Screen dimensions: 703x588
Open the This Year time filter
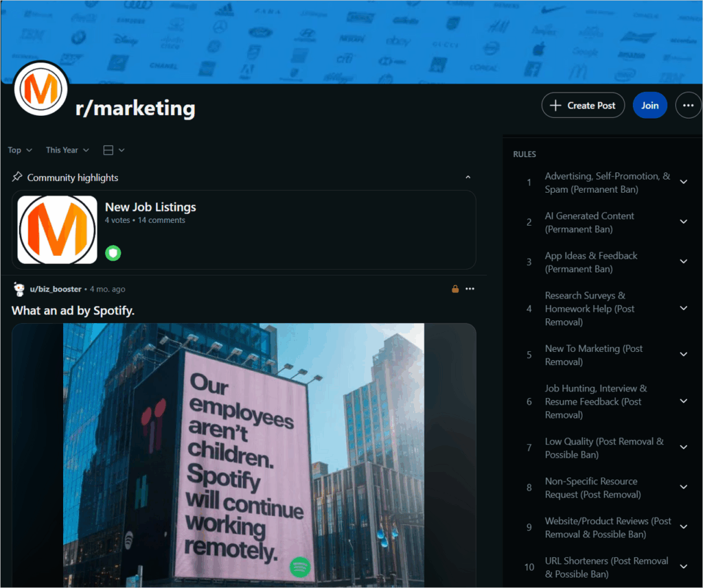67,150
